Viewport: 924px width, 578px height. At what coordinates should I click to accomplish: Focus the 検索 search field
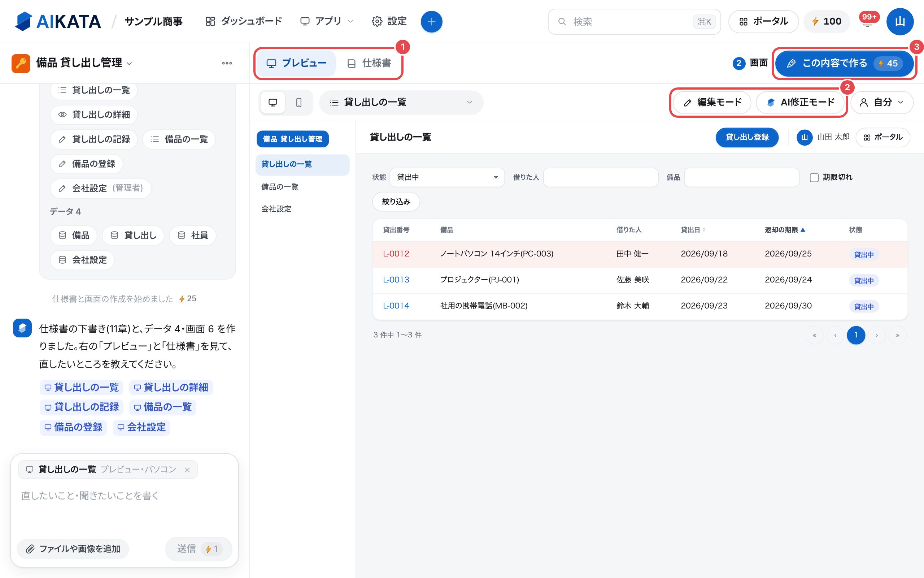pyautogui.click(x=634, y=22)
